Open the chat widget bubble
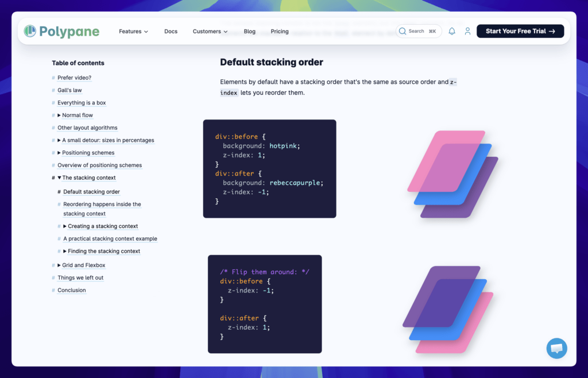The image size is (588, 378). pos(556,348)
